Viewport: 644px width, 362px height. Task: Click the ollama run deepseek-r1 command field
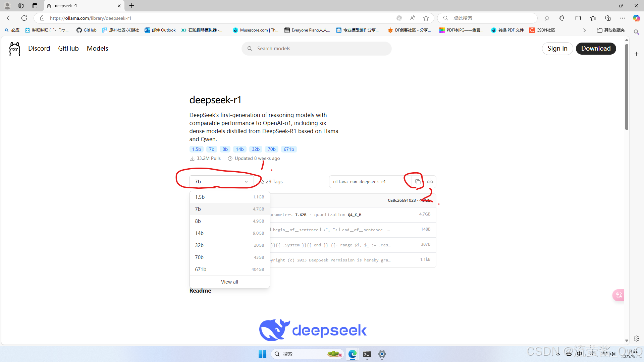[x=371, y=182]
